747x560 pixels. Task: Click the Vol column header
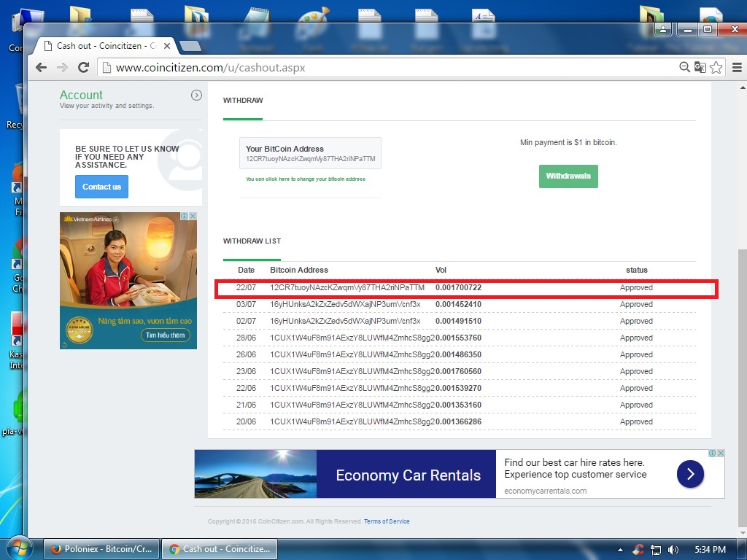[x=441, y=270]
